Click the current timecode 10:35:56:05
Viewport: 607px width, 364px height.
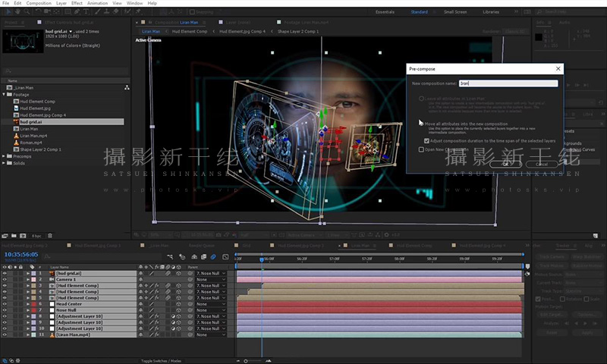pyautogui.click(x=21, y=255)
